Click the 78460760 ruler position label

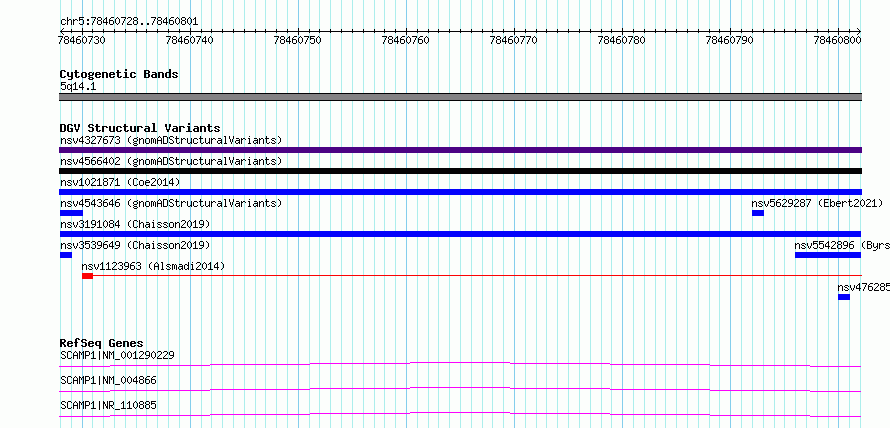[x=406, y=40]
